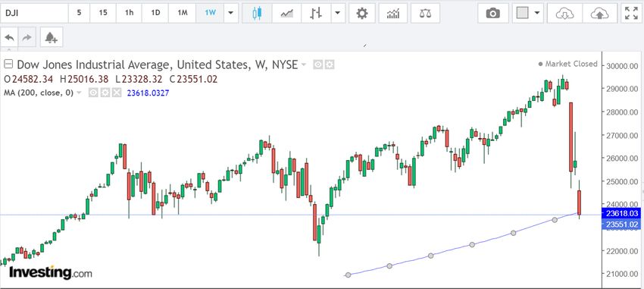Select the bar chart style icon
The height and width of the screenshot is (289, 644).
pos(316,13)
